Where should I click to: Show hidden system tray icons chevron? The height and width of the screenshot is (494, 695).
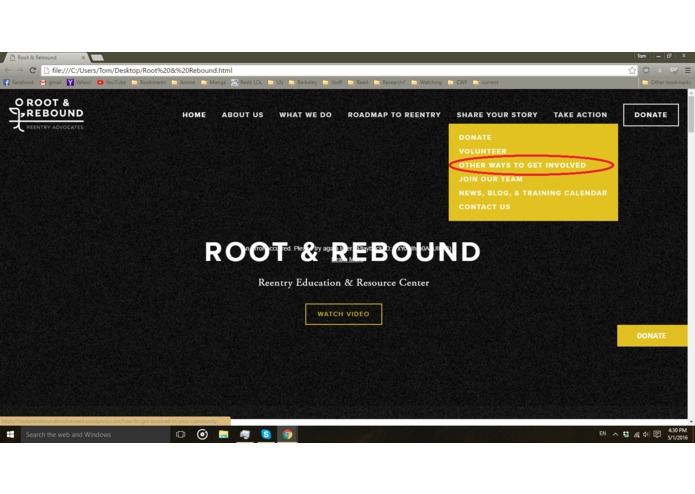615,434
